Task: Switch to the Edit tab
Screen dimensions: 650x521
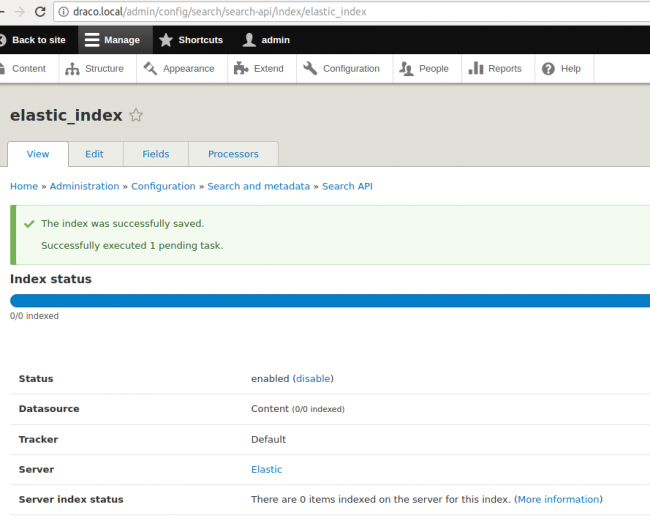Action: pyautogui.click(x=94, y=154)
